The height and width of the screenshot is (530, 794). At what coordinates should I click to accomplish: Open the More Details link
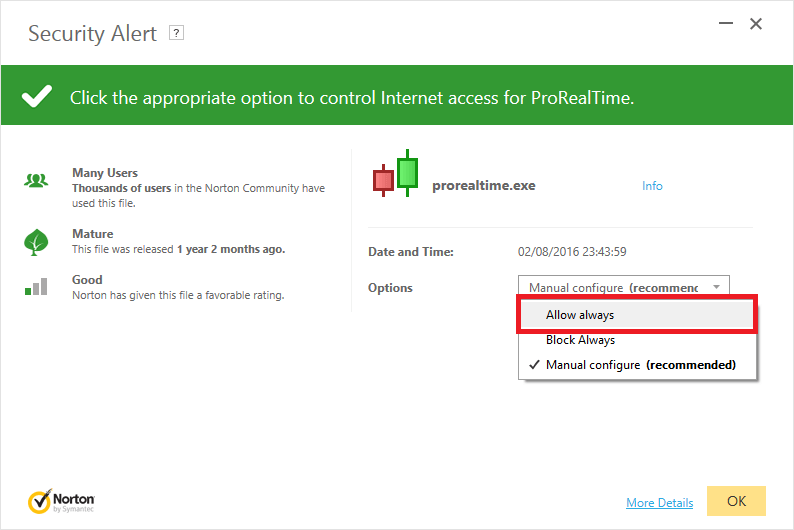pyautogui.click(x=659, y=502)
